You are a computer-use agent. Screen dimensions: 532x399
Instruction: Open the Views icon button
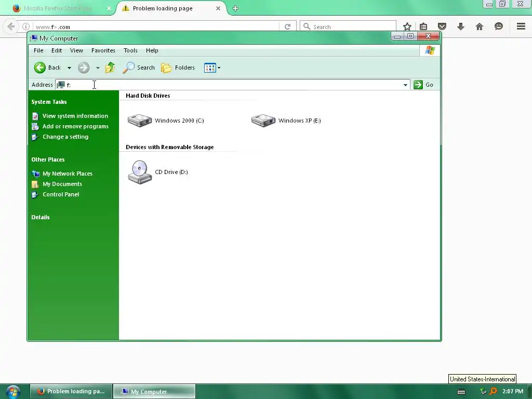[210, 68]
